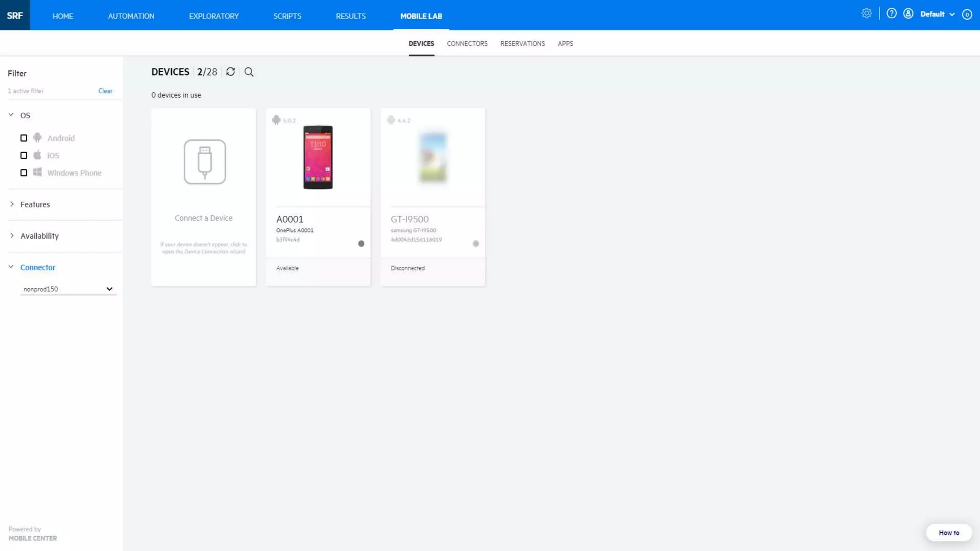
Task: Open the nonprod150 connector dropdown
Action: (68, 289)
